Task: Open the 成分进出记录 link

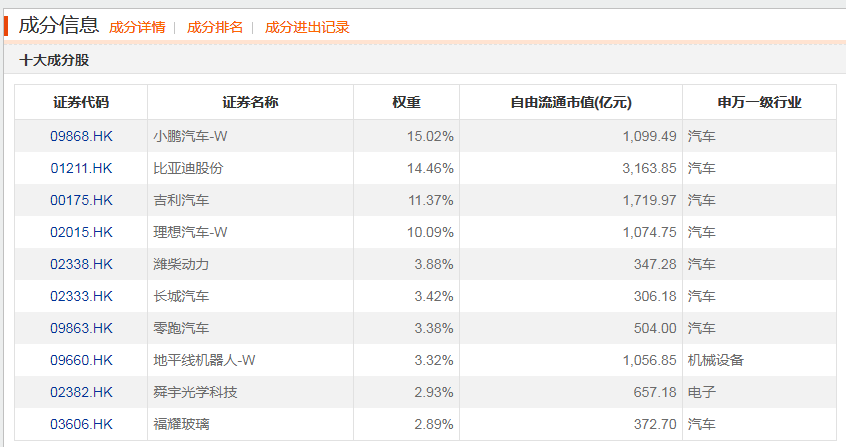Action: point(307,28)
